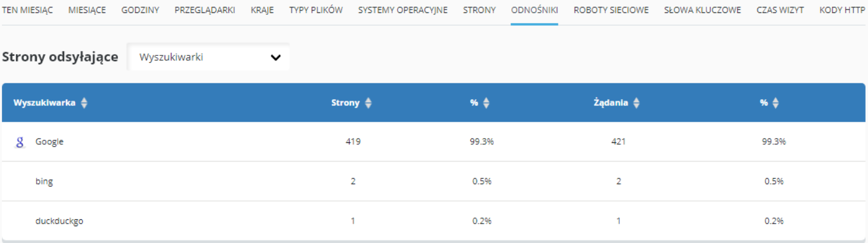Open the ROBOTY SIECIOWE tab
868x243 pixels.
click(611, 11)
